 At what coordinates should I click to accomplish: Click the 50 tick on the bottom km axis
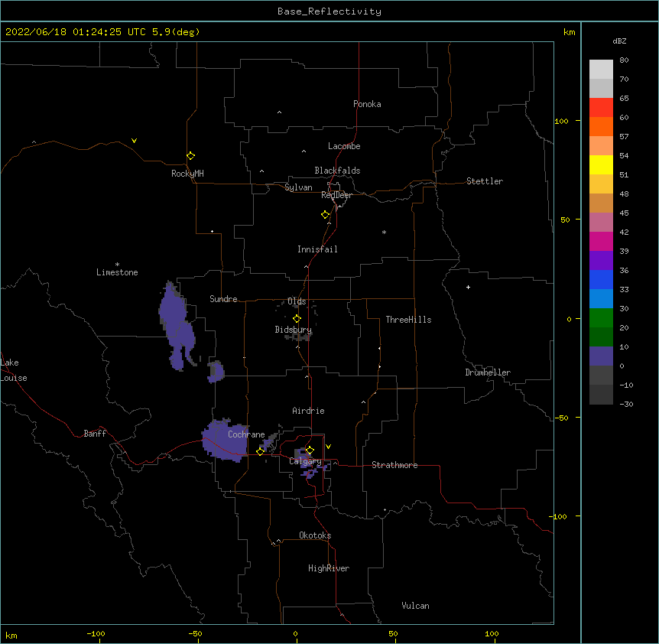click(x=394, y=633)
